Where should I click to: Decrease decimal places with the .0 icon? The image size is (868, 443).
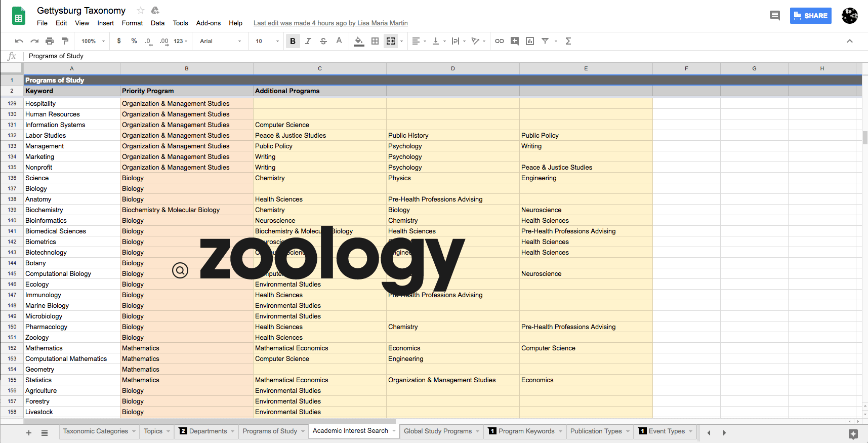(148, 41)
